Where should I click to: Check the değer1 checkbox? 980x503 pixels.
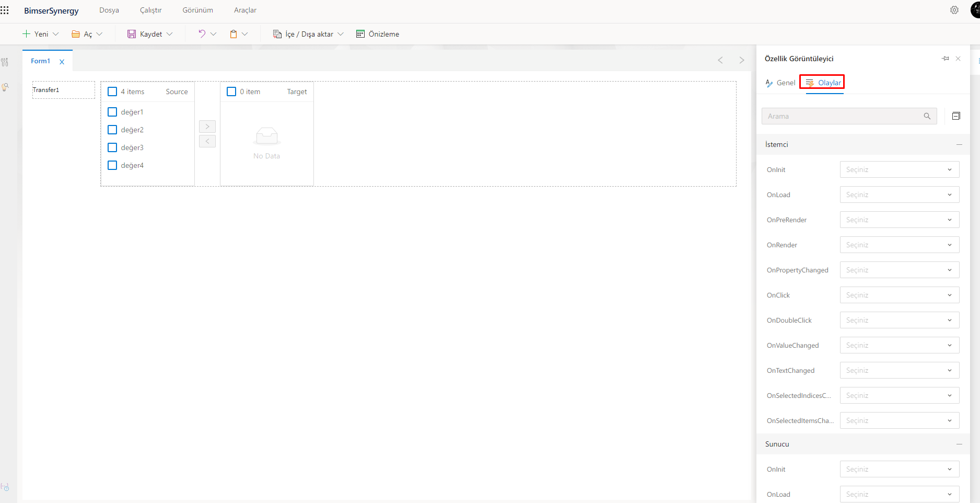tap(112, 112)
